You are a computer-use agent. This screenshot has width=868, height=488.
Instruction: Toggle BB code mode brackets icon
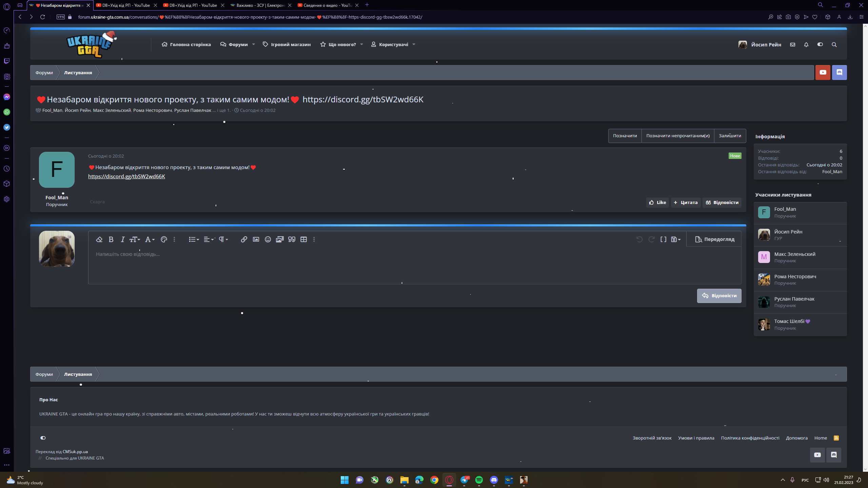pyautogui.click(x=664, y=239)
